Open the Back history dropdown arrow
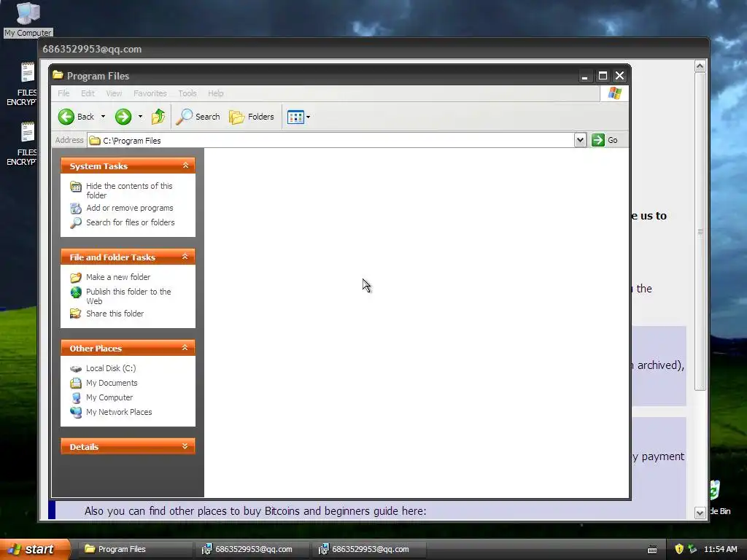 (103, 117)
